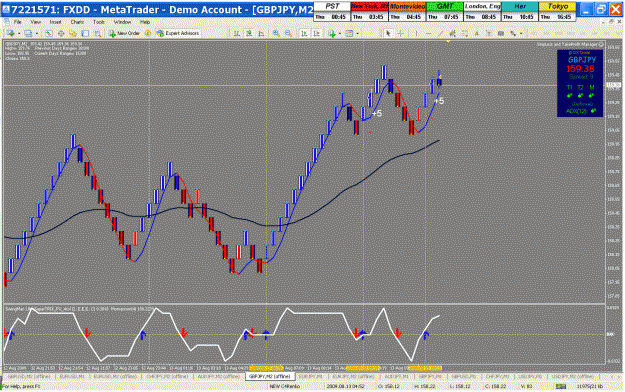Image resolution: width=625 pixels, height=392 pixels.
Task: Select the Crosshair tool
Action: tap(401, 34)
